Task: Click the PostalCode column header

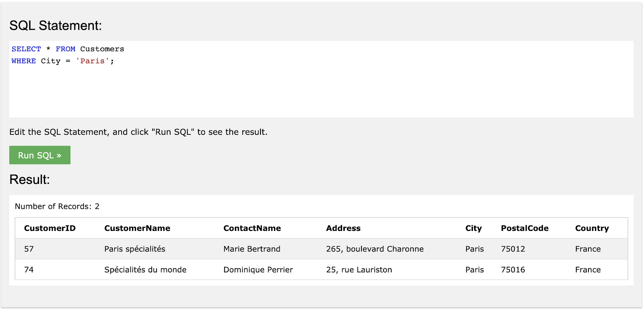Action: coord(524,229)
